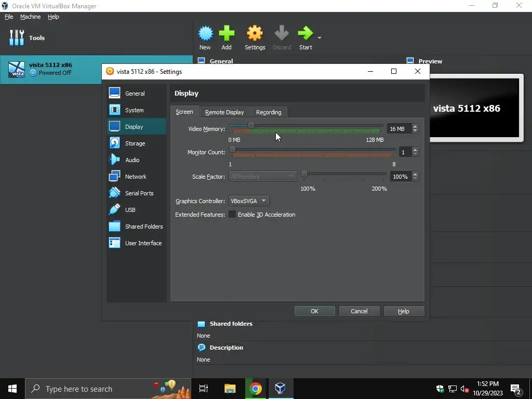This screenshot has width=532, height=399.
Task: Open the User Interface settings category
Action: (137, 243)
